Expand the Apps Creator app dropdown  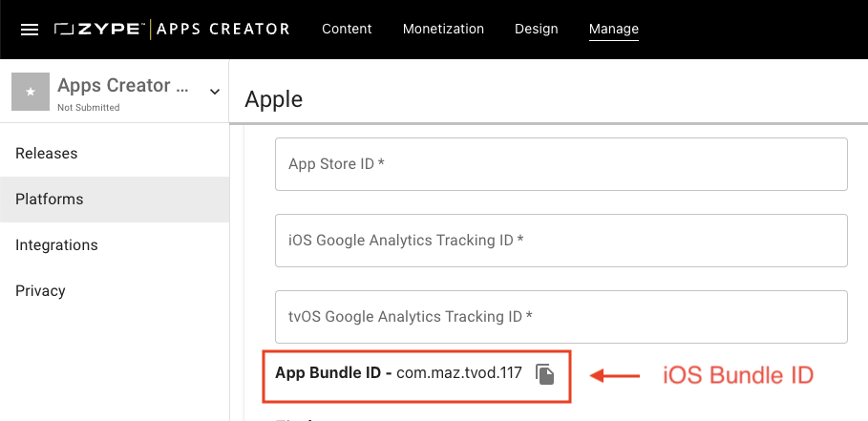pos(215,92)
